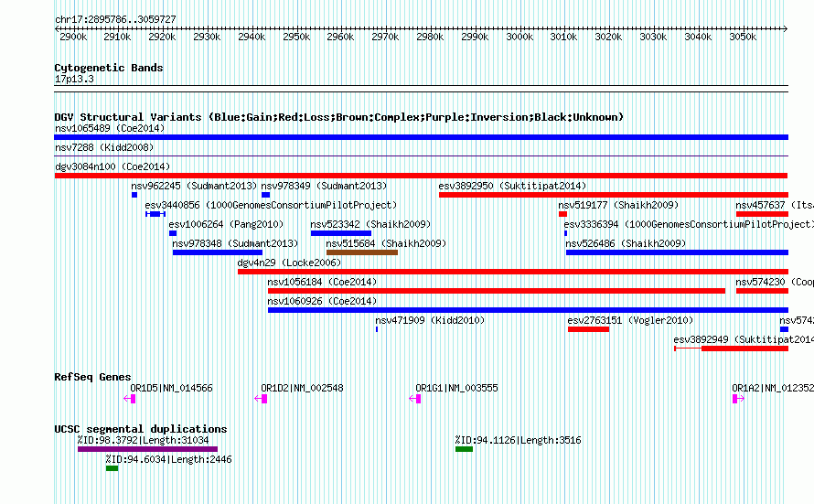
Task: Click the esv1006264 (Pang2010) blue marker
Action: click(x=173, y=233)
